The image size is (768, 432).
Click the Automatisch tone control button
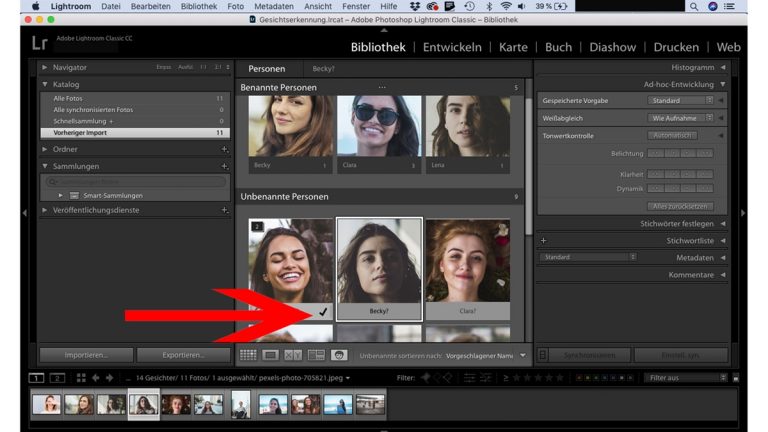tap(671, 135)
